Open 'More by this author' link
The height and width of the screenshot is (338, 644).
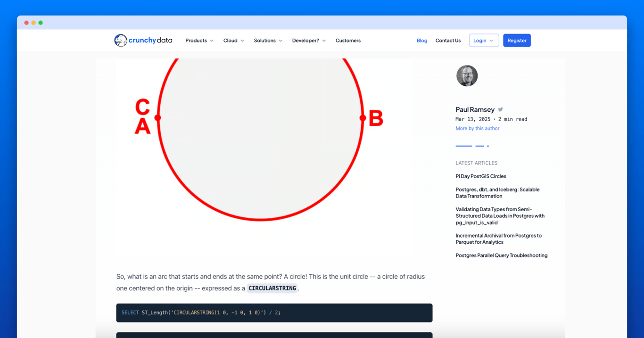tap(477, 128)
